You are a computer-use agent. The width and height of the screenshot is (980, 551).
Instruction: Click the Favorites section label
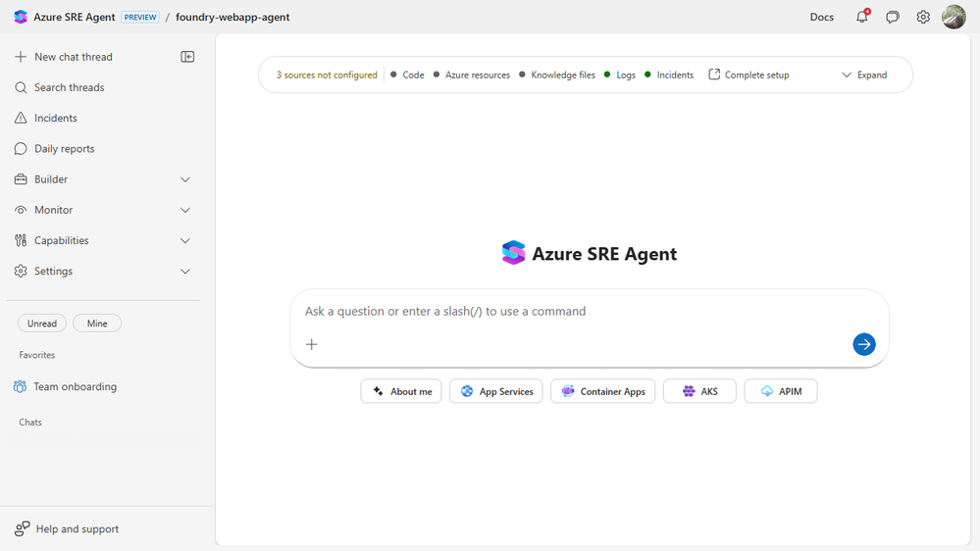pos(37,355)
